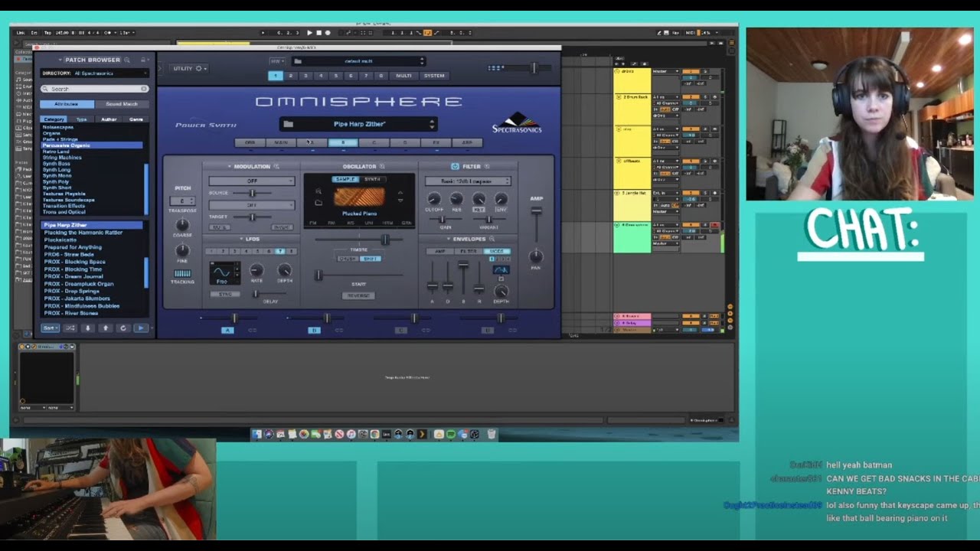Viewport: 980px width, 551px height.
Task: Switch to the FX page tab
Action: 436,142
